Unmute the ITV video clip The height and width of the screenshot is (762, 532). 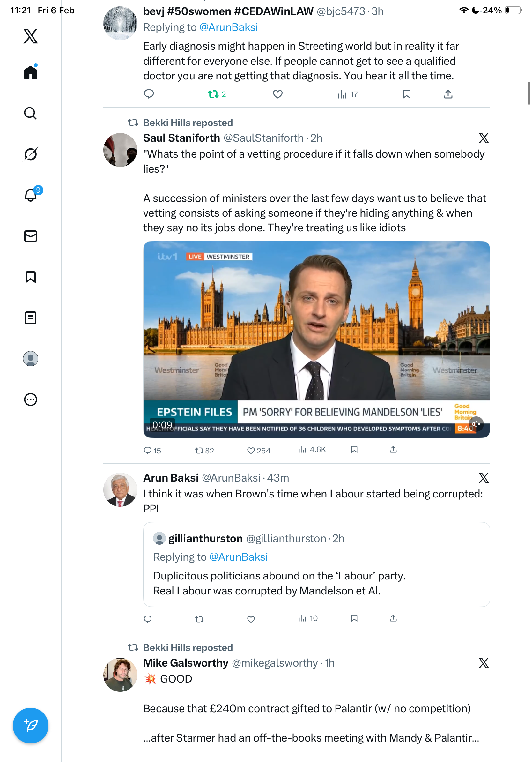[x=476, y=424]
